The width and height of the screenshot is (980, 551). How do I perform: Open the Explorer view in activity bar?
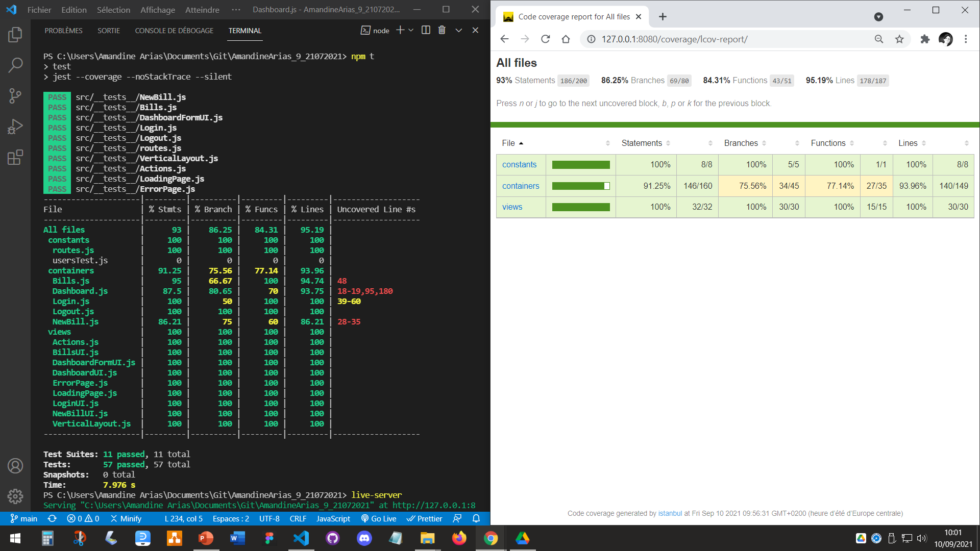(x=15, y=35)
